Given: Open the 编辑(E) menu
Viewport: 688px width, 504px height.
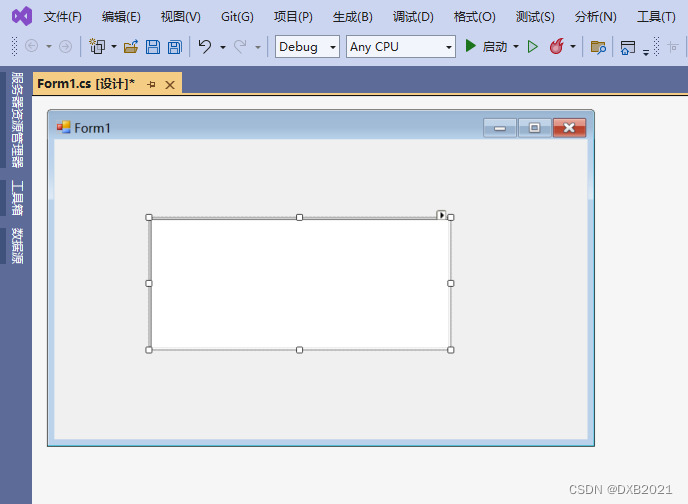Looking at the screenshot, I should coord(121,17).
